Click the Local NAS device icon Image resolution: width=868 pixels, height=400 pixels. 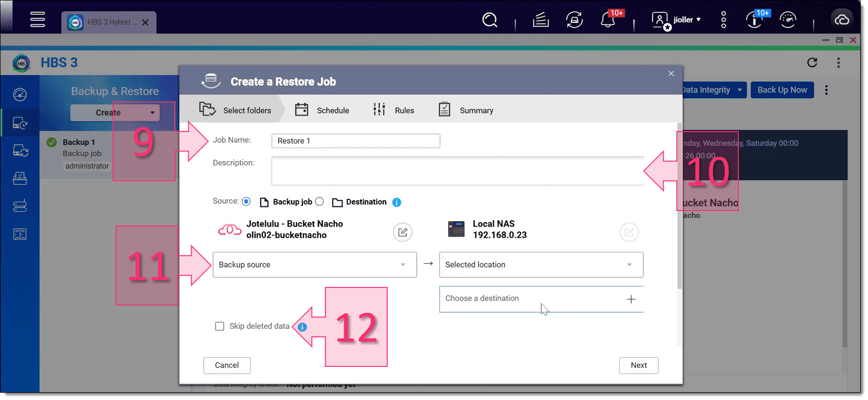456,229
